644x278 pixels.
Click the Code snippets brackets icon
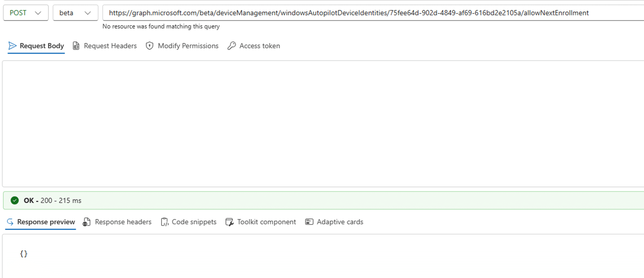click(164, 221)
